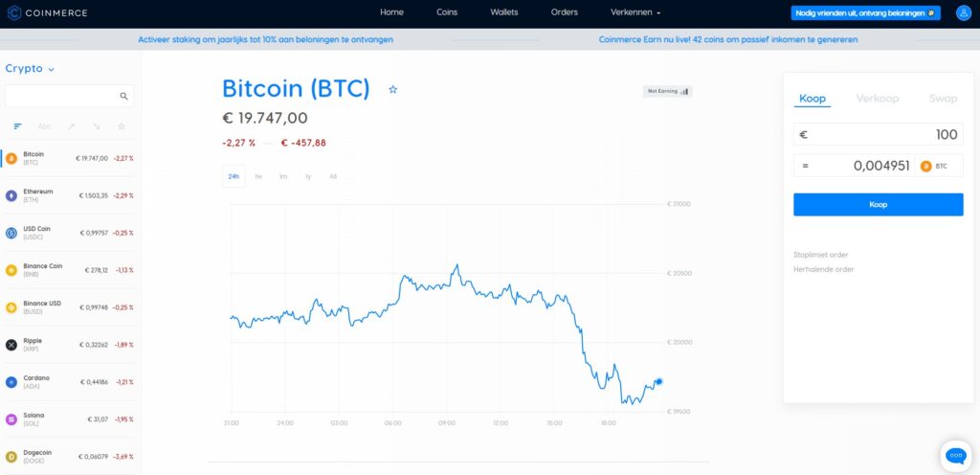
Task: Click the Coinmerce logo
Action: coord(50,12)
